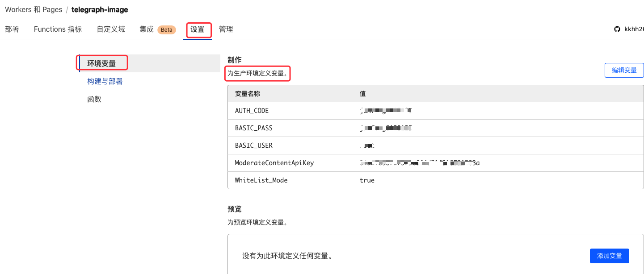
Task: Open 构建与部署 settings section
Action: (x=105, y=81)
